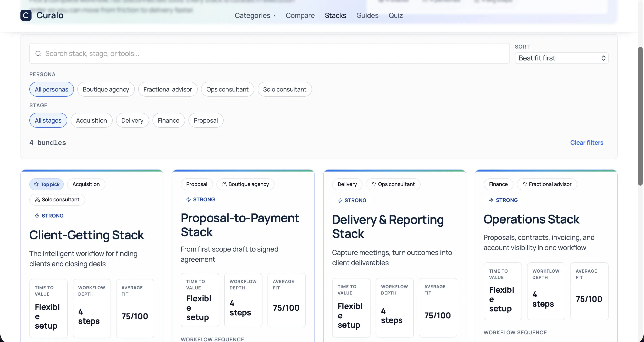Viewport: 644px width, 342px height.
Task: Filter by Boutique agency persona
Action: 106,89
